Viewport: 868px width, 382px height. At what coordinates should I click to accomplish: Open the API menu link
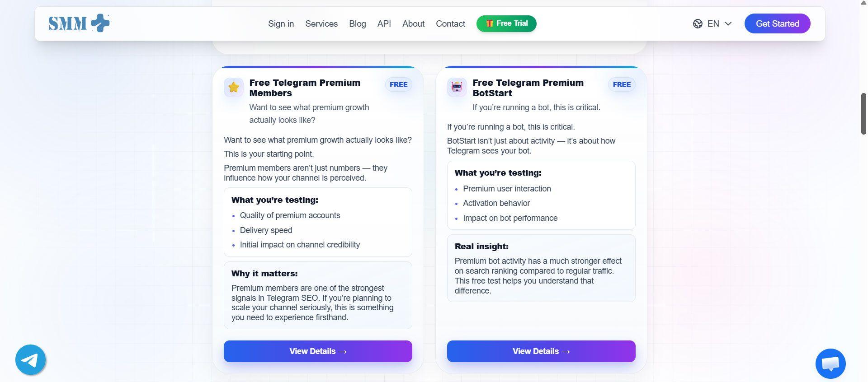(x=384, y=24)
